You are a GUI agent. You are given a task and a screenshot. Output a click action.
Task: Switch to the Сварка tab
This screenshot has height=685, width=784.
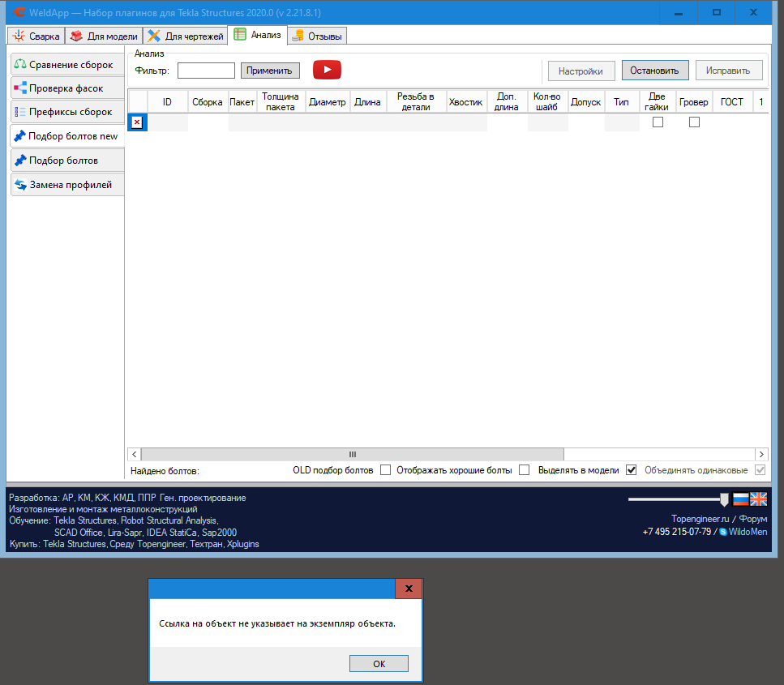pos(36,36)
